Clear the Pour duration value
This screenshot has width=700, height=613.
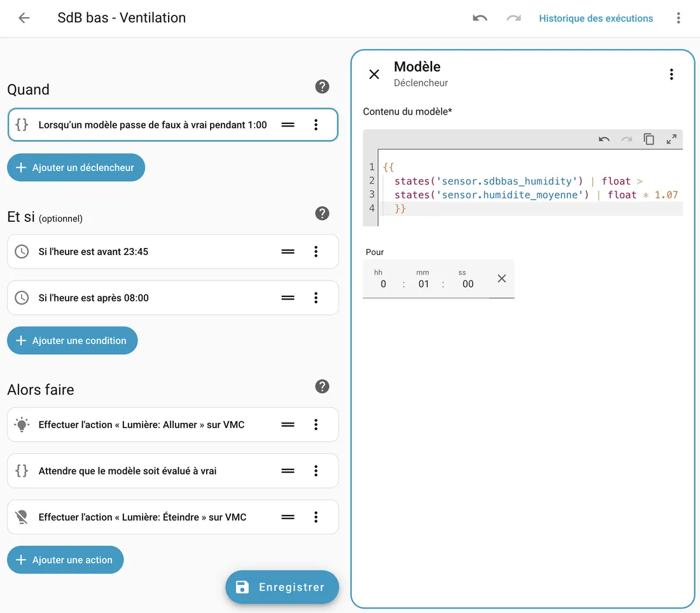(x=502, y=279)
